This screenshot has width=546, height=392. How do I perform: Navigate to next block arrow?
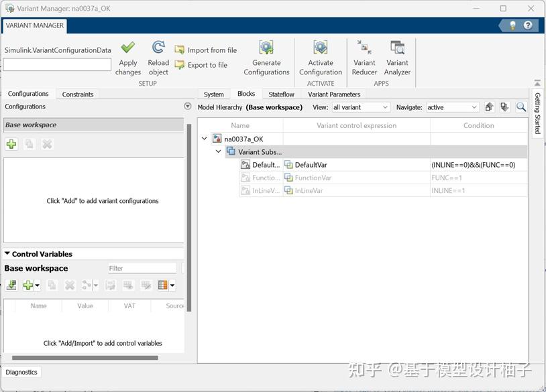point(504,107)
